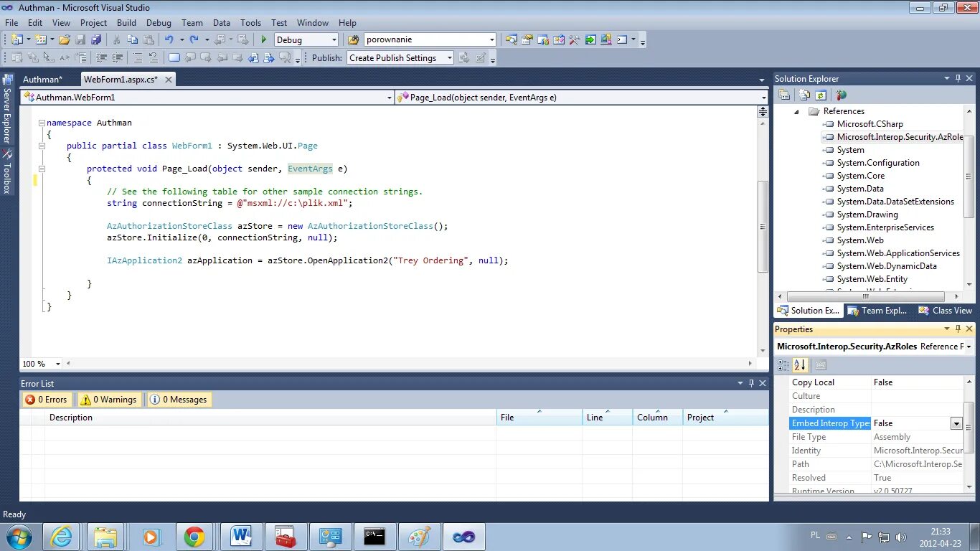Toggle a bookmark on current line
The width and height of the screenshot is (980, 551).
coord(174,58)
